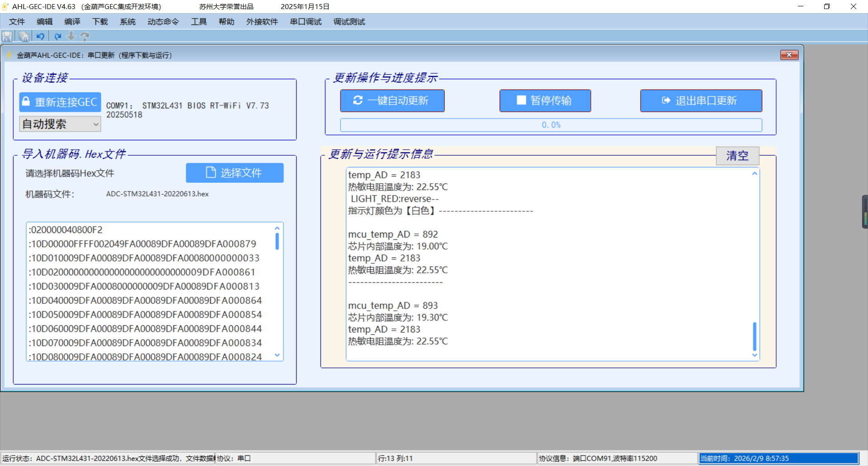Start 一键自动更新

click(x=392, y=100)
